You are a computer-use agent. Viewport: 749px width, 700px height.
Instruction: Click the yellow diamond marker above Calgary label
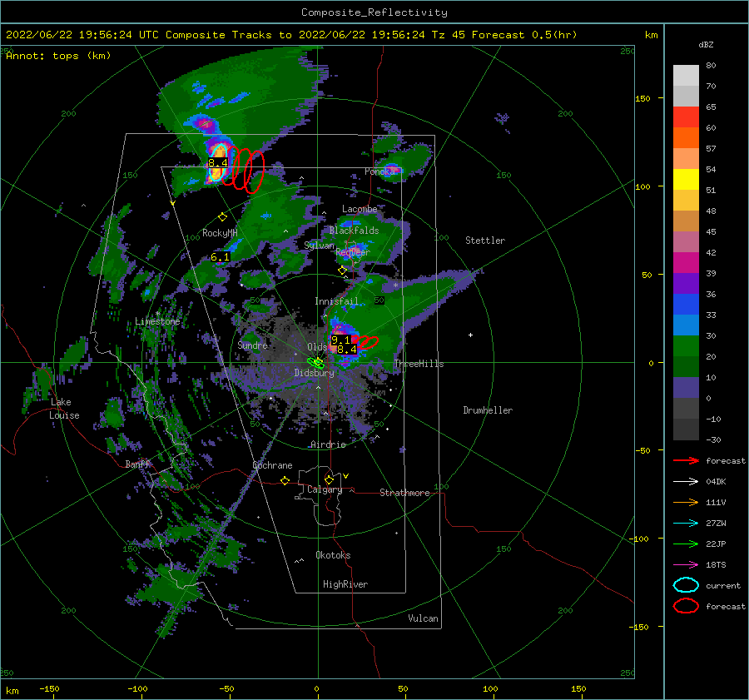click(x=329, y=479)
